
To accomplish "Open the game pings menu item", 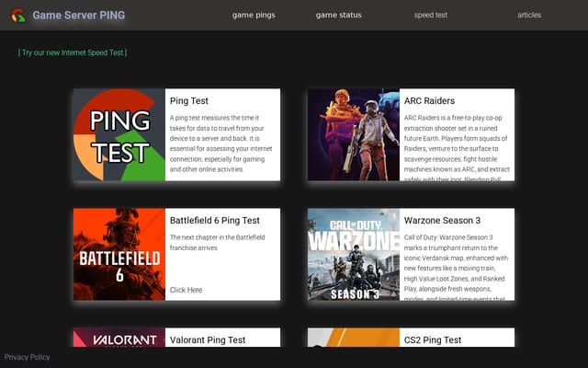I will pyautogui.click(x=254, y=15).
